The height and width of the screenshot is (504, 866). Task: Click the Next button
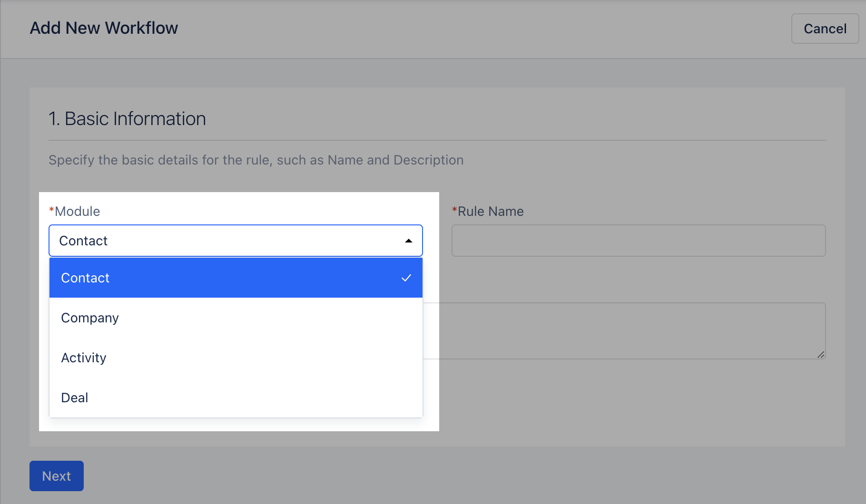point(57,476)
